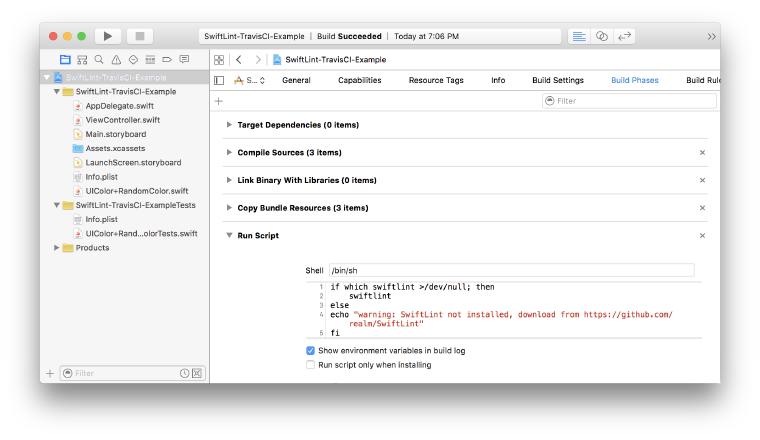Edit the Shell path field /bin/sh
Screen dimensions: 760x440
pos(511,270)
